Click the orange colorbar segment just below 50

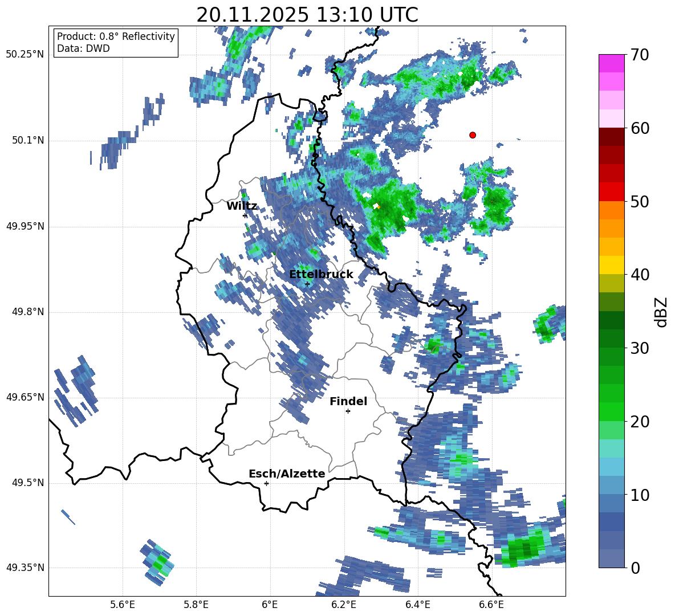pos(612,210)
